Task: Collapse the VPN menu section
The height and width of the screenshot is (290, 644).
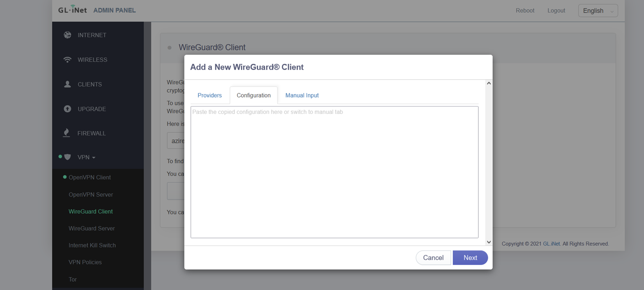Action: 86,157
